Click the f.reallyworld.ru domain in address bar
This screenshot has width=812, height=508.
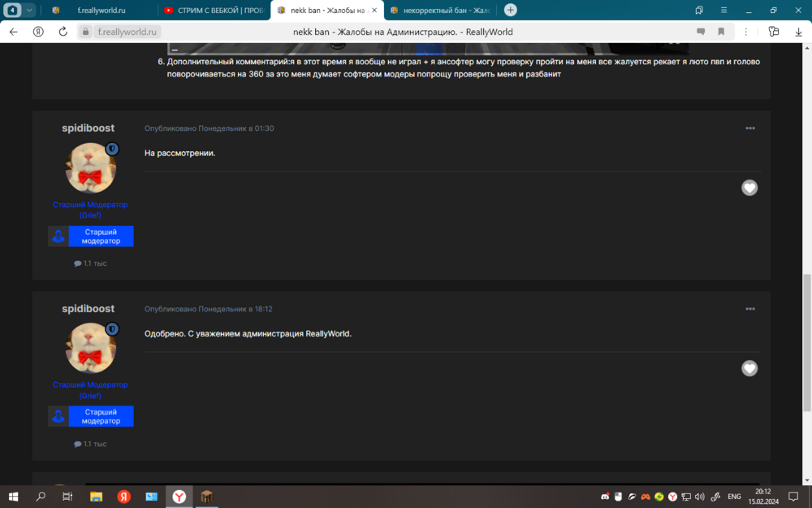127,32
